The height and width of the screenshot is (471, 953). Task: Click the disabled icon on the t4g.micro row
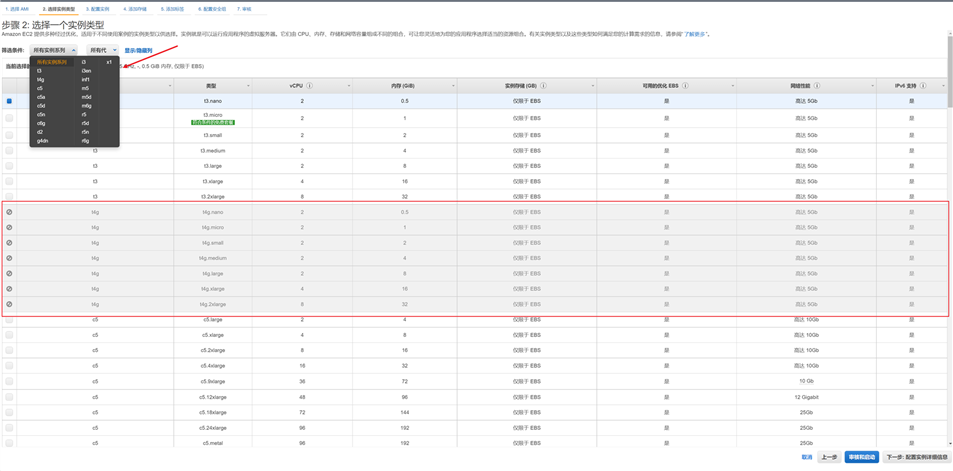pyautogui.click(x=9, y=227)
